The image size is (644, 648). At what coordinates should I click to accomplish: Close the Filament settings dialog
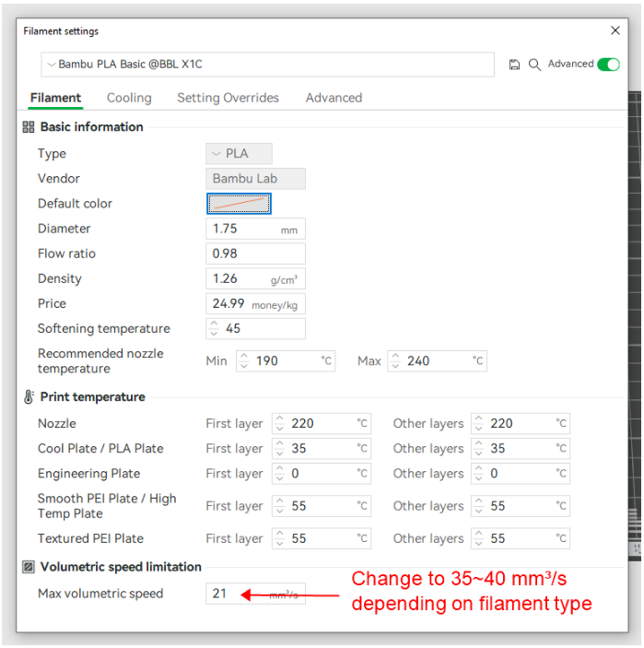[x=615, y=30]
